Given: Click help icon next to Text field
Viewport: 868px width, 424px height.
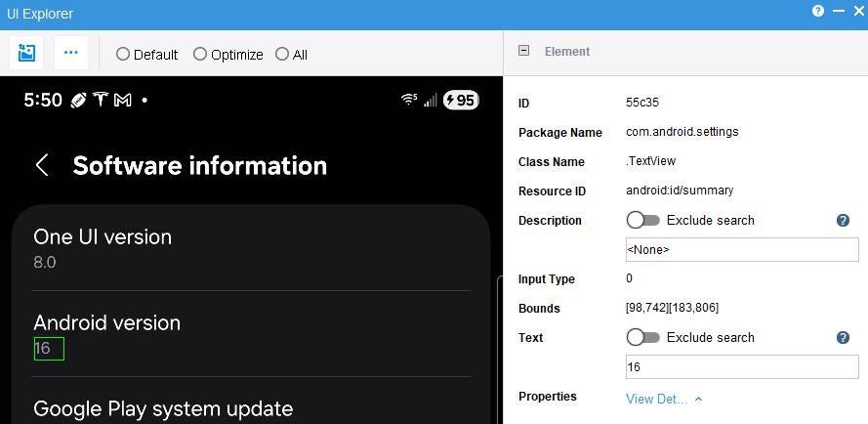Looking at the screenshot, I should [843, 338].
